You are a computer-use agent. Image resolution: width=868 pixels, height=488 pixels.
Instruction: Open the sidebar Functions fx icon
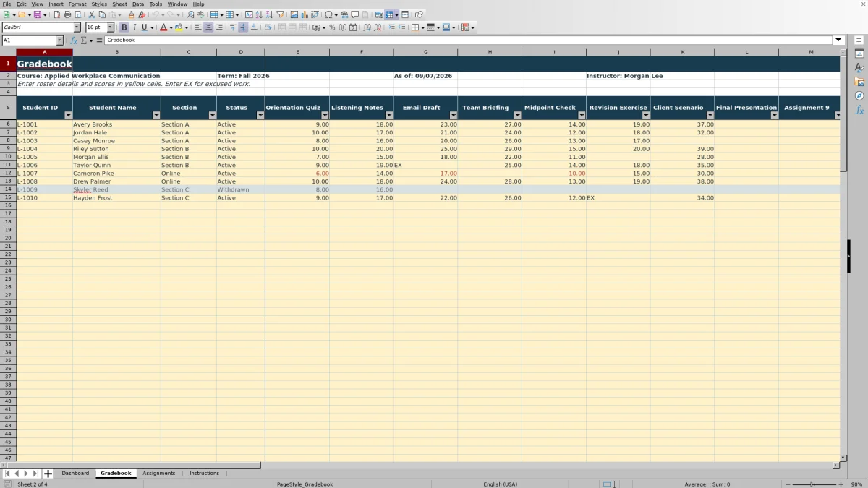coord(859,110)
